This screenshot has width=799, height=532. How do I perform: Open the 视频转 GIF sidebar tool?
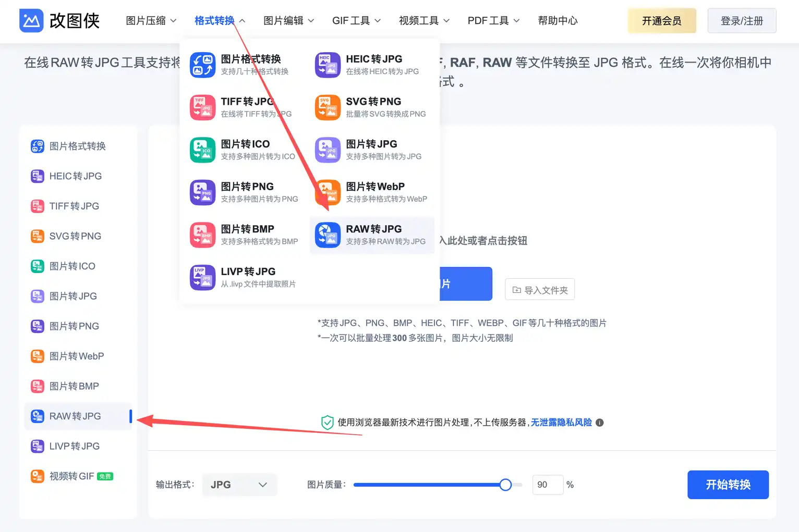(x=71, y=476)
